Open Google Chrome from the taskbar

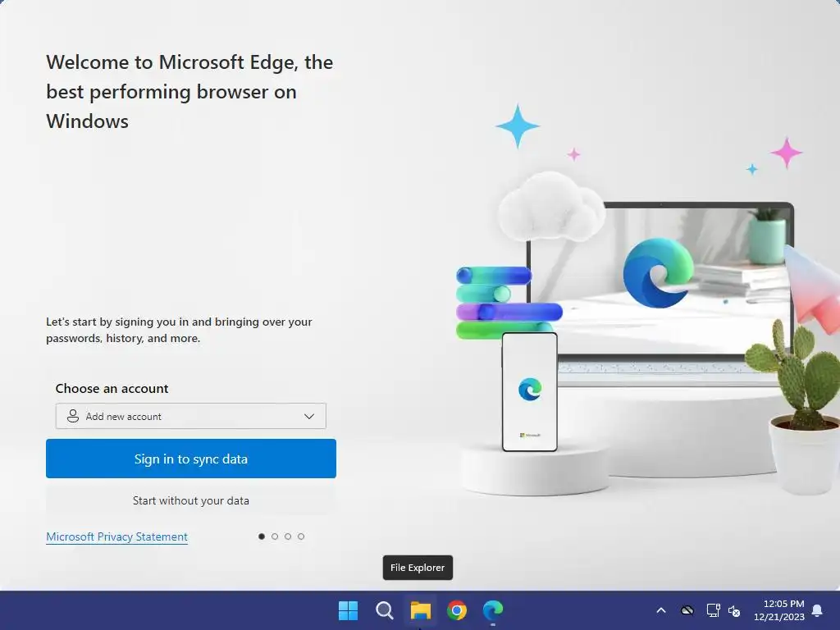coord(457,610)
